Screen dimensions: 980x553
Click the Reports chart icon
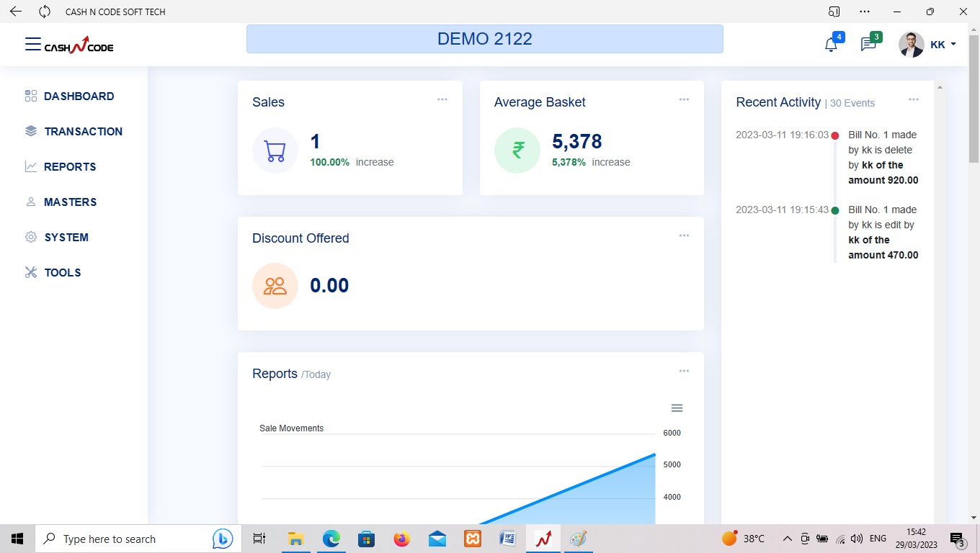pyautogui.click(x=31, y=166)
